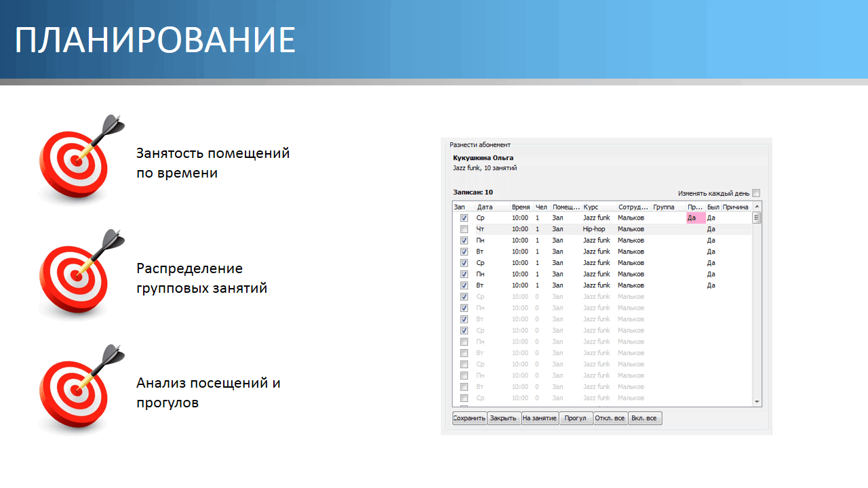This screenshot has height=488, width=868.
Task: Click the Закрыть button
Action: pos(504,418)
